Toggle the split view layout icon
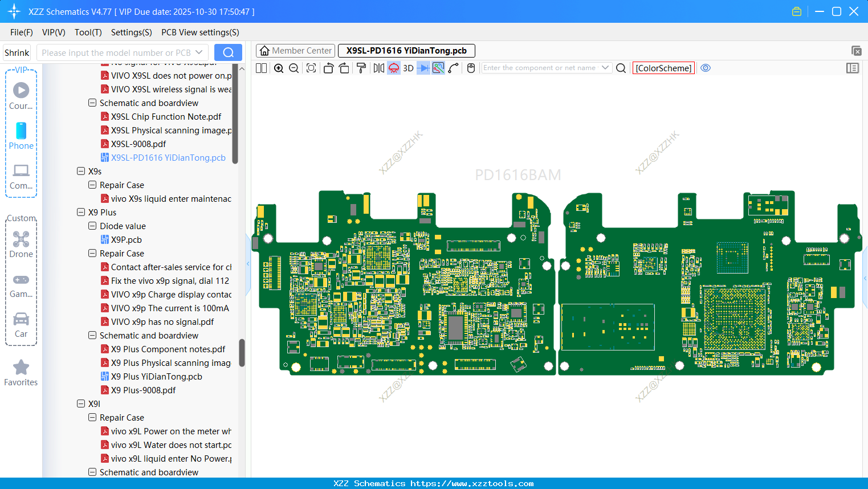Screen dimensions: 868x489 [262, 68]
